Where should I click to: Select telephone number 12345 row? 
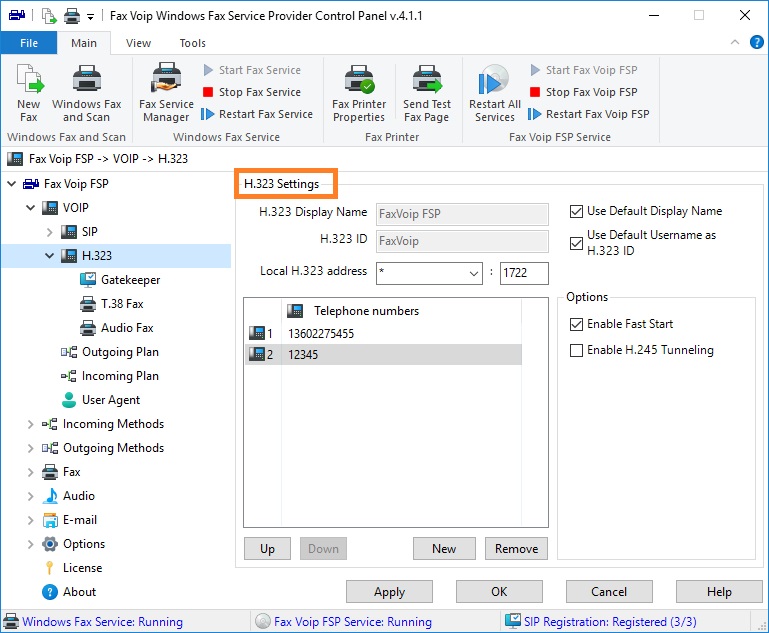pos(384,354)
